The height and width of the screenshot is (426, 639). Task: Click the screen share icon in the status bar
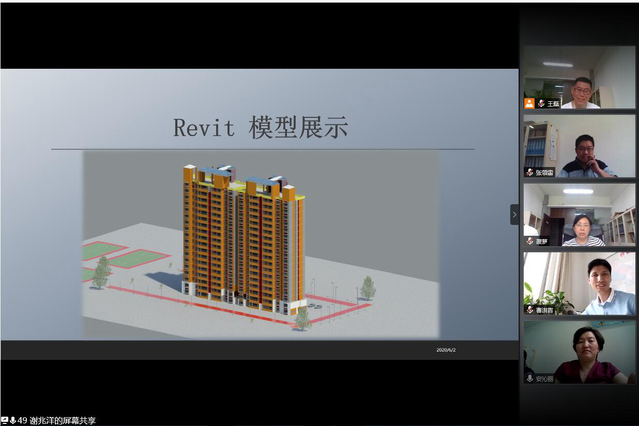[4, 420]
